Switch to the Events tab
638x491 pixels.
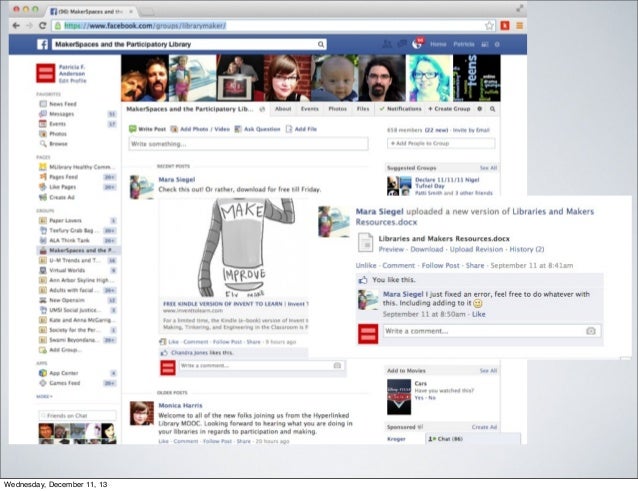click(x=310, y=109)
